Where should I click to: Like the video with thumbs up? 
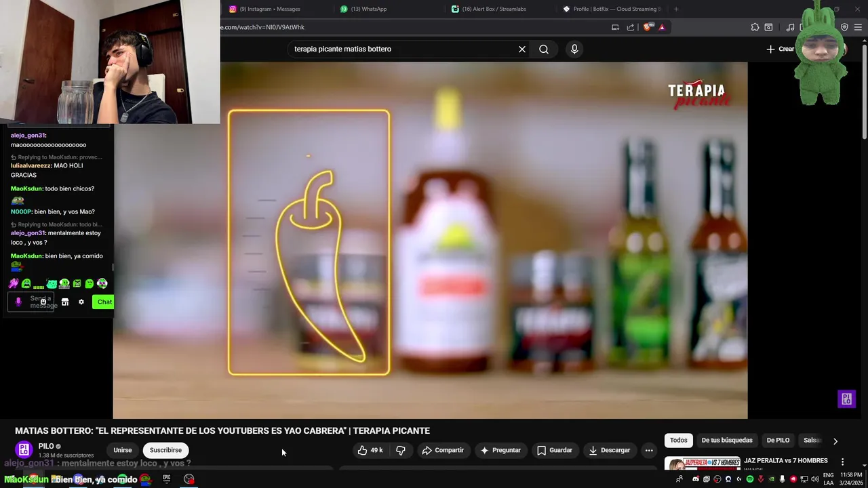tap(370, 450)
